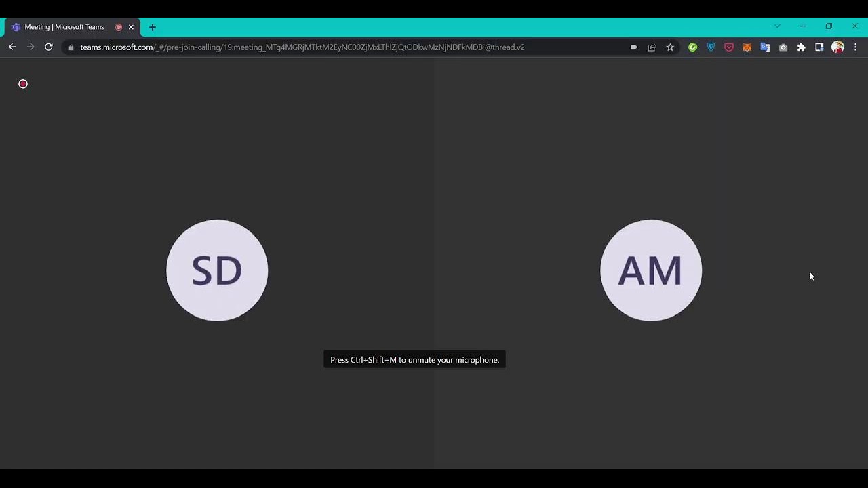Click the AM participant avatar

click(x=651, y=270)
